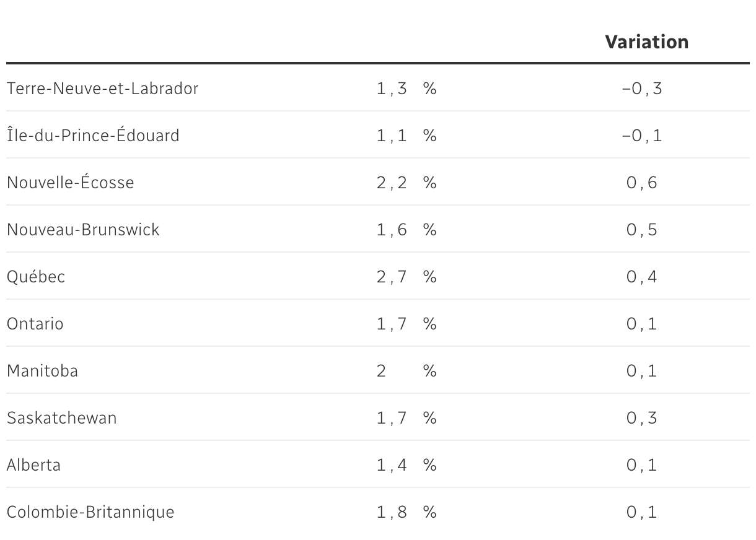
Task: Select the Terre-Neuve-et-Labrador row label
Action: pyautogui.click(x=102, y=89)
